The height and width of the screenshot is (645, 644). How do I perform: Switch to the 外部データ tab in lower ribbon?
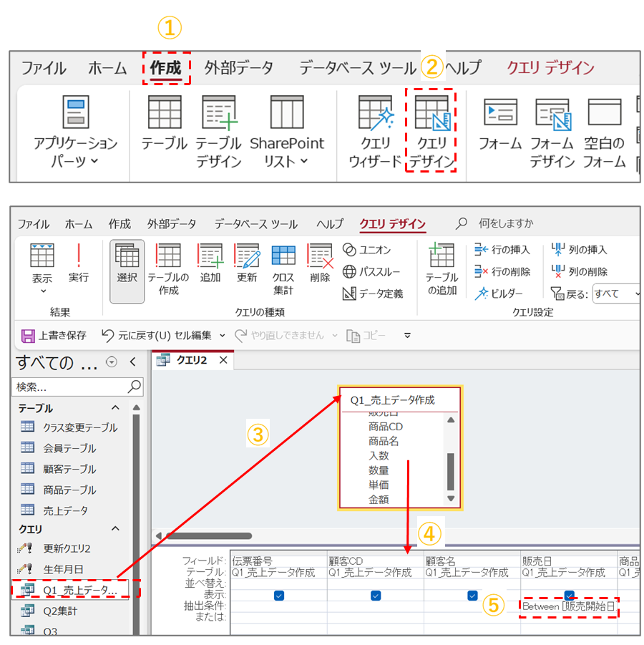click(171, 224)
